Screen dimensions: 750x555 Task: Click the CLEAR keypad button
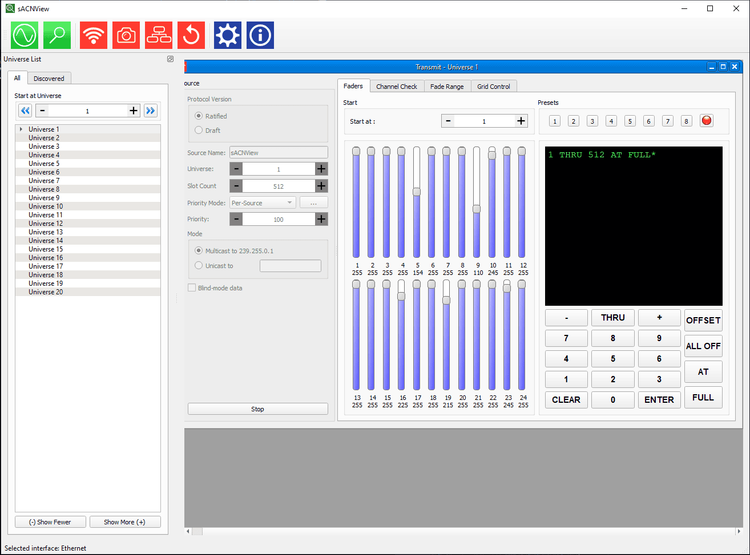click(x=566, y=400)
